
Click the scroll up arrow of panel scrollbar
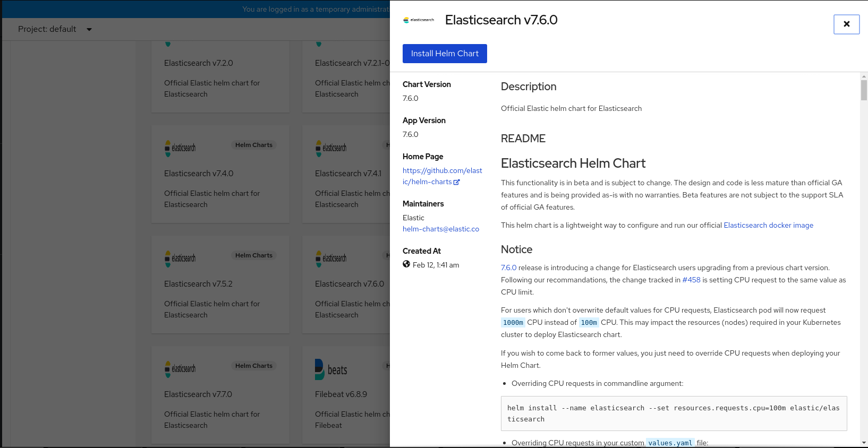[x=864, y=76]
